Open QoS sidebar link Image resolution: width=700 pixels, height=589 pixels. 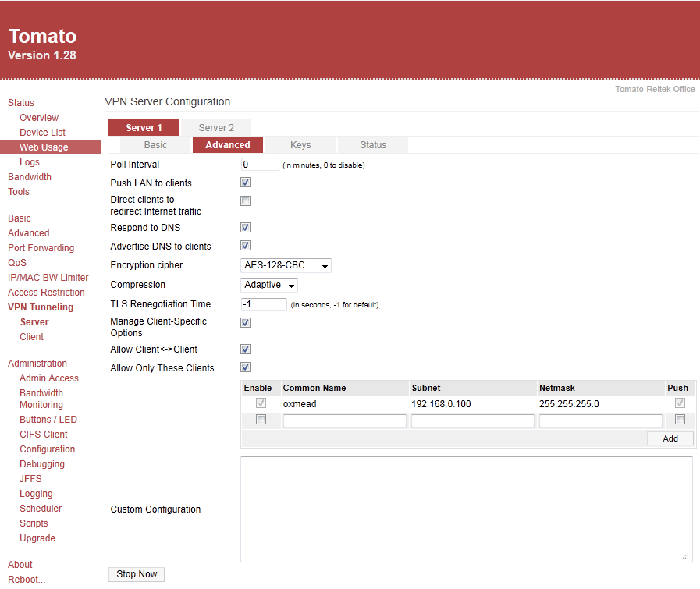(x=17, y=262)
